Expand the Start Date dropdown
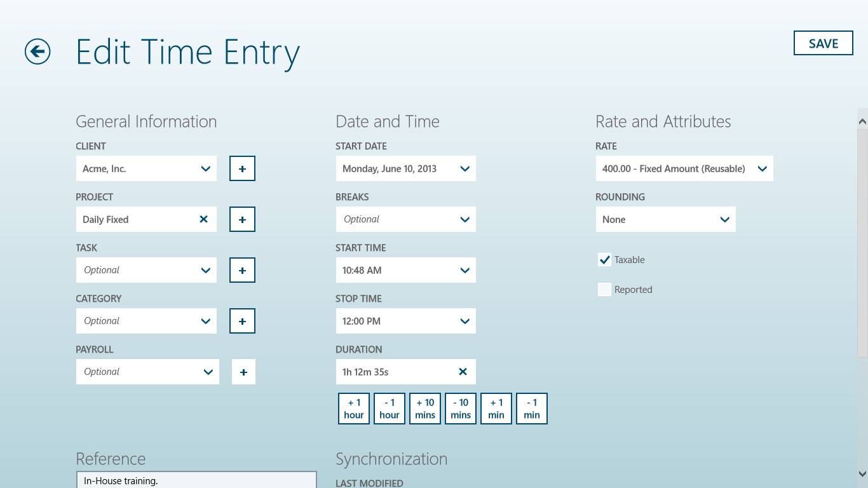Screen dimensions: 868x488 point(405,169)
